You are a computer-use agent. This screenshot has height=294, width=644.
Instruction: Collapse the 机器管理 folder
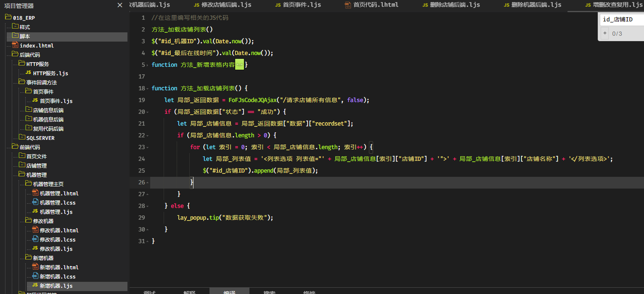click(x=22, y=174)
